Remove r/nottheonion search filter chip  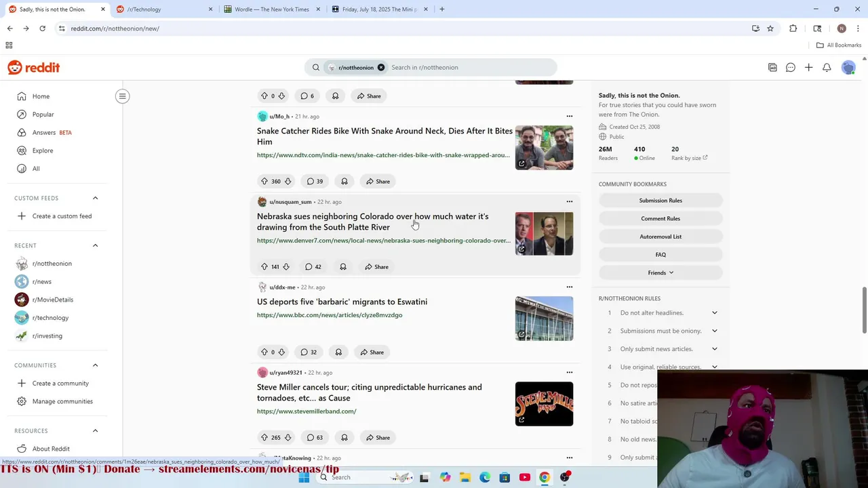tap(381, 67)
